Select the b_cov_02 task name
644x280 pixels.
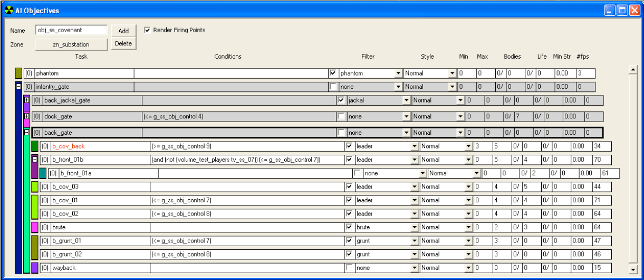100,214
